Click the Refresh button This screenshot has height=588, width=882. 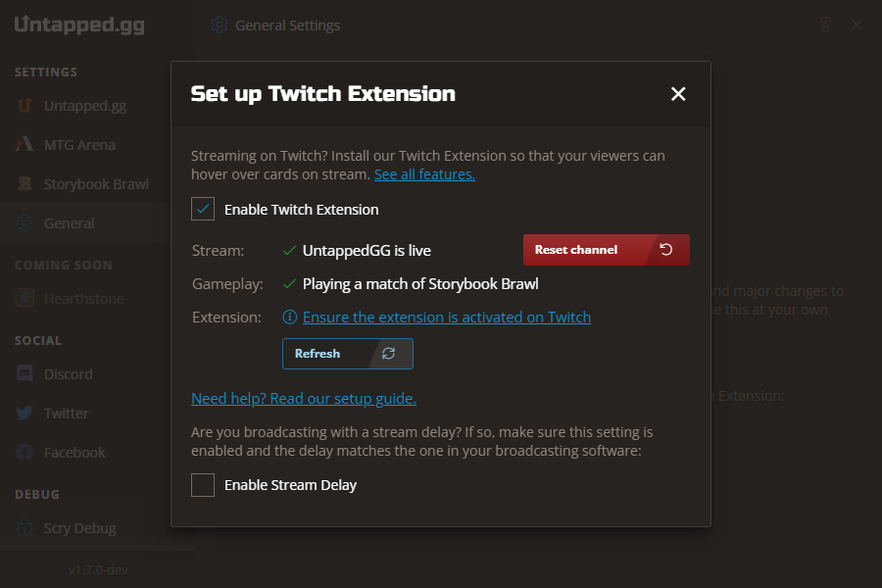(x=348, y=354)
